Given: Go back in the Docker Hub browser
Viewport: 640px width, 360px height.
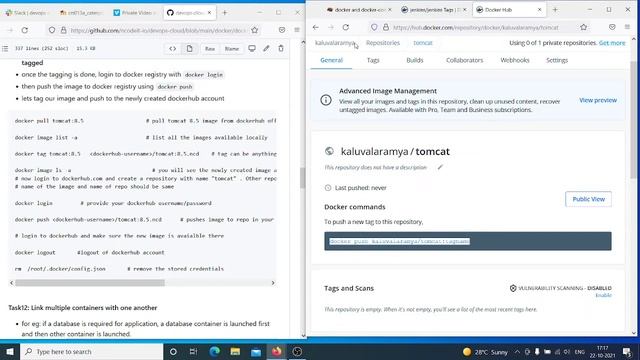Looking at the screenshot, I should point(316,27).
